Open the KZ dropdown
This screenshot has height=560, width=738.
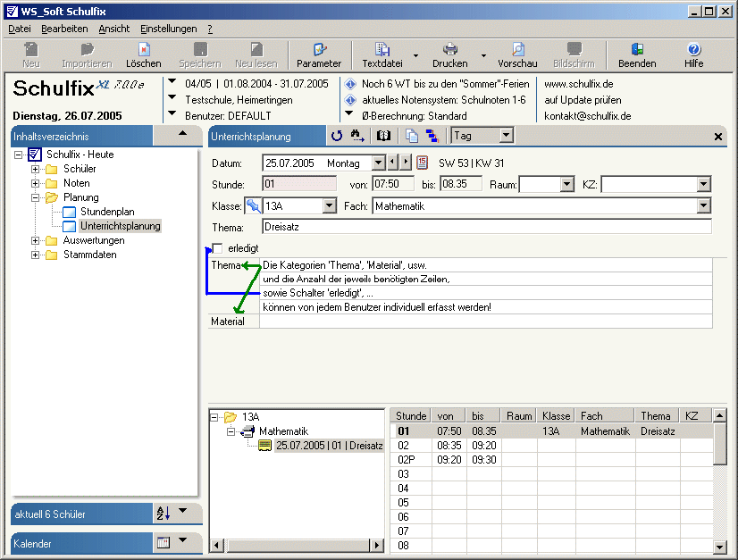(704, 185)
